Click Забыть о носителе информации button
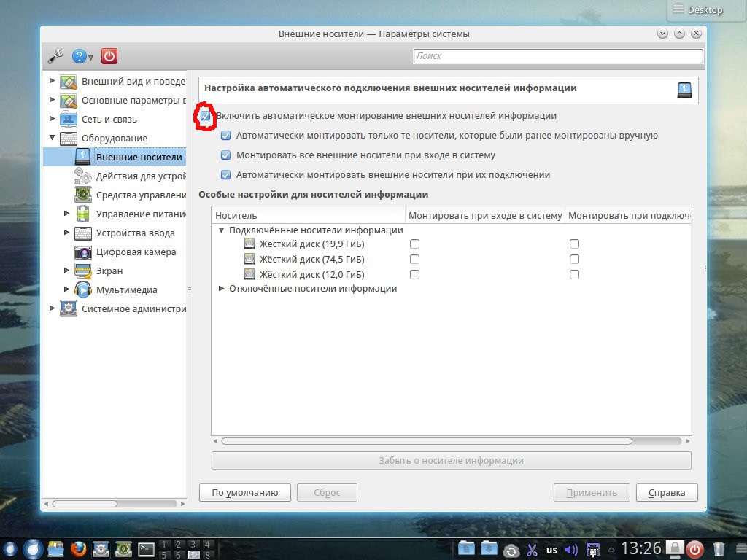747x560 pixels. [x=451, y=461]
